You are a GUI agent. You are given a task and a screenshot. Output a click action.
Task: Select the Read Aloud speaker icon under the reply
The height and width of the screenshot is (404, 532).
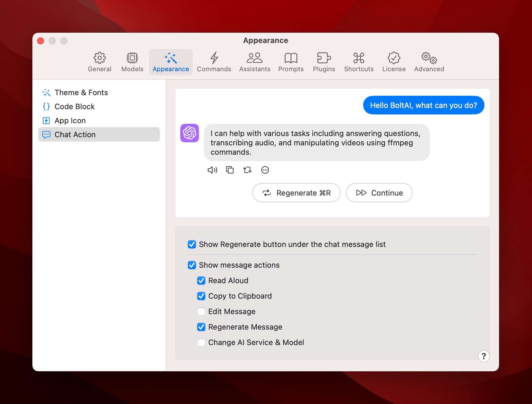point(212,170)
